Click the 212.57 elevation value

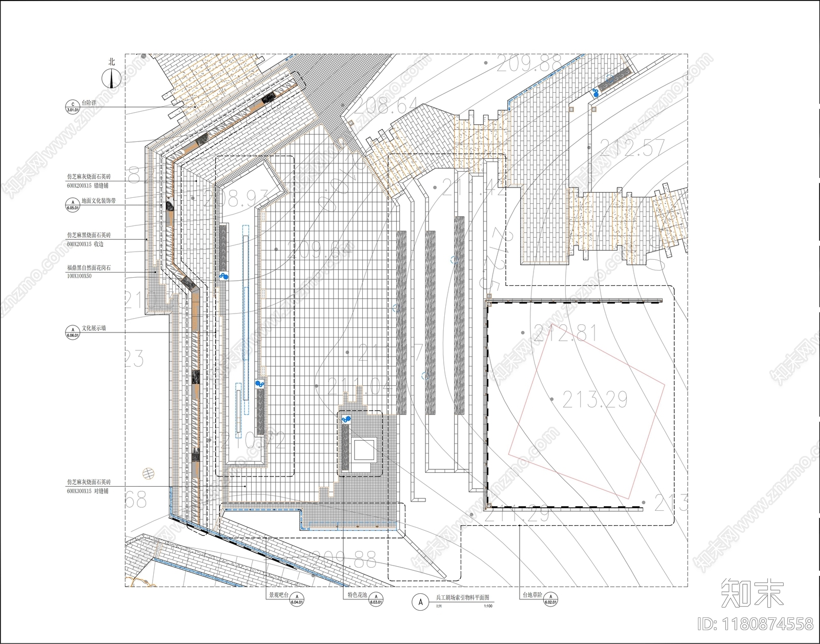pos(632,148)
